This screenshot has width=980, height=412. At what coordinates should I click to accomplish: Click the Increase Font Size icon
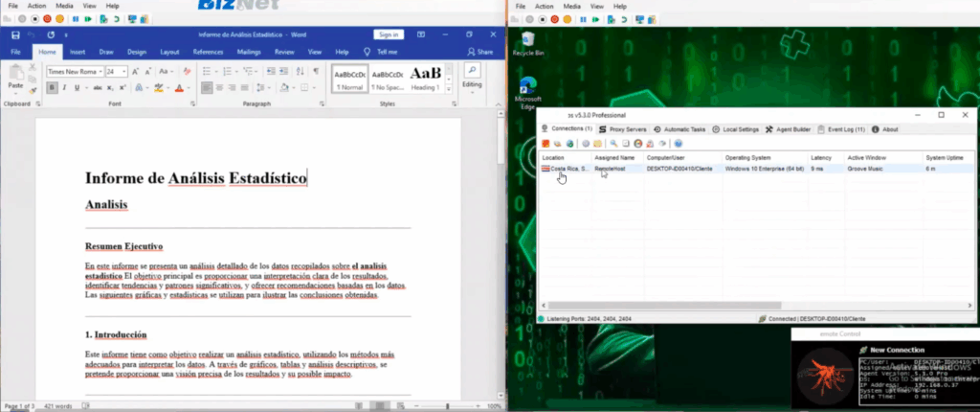click(136, 72)
